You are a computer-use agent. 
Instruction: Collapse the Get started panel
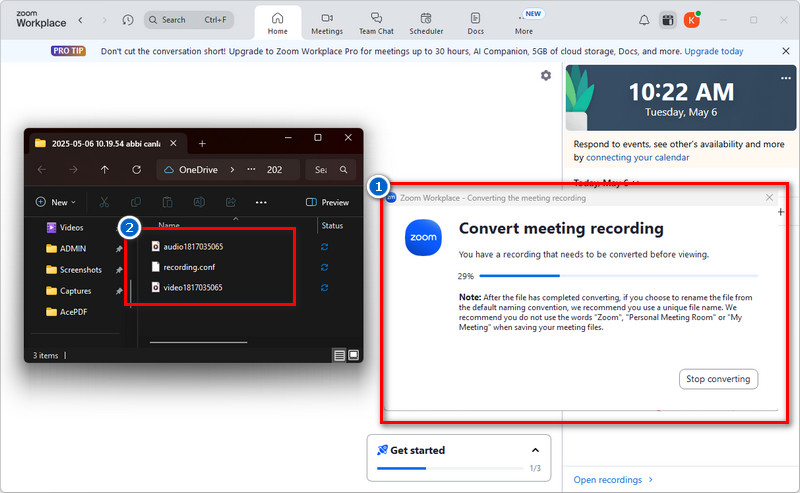[535, 451]
